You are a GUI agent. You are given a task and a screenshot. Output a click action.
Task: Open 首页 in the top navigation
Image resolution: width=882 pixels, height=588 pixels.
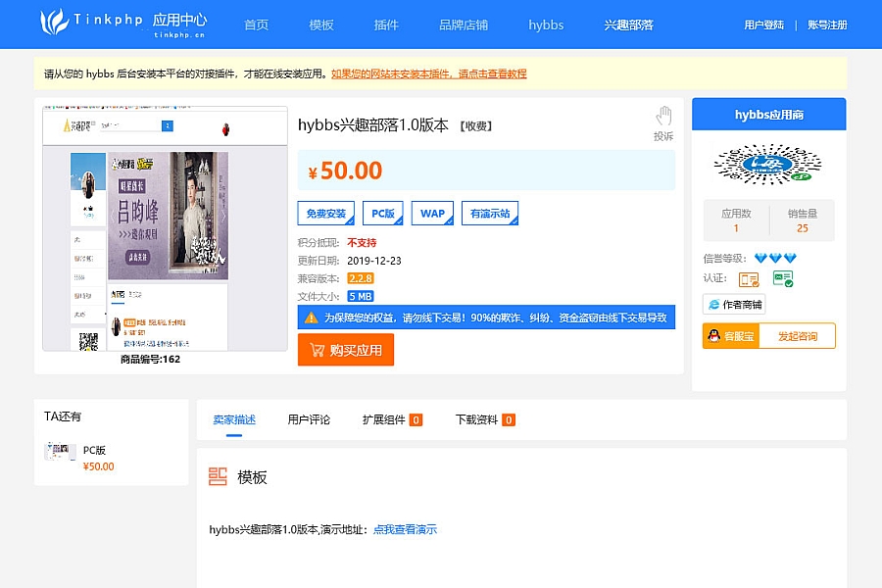coord(256,24)
